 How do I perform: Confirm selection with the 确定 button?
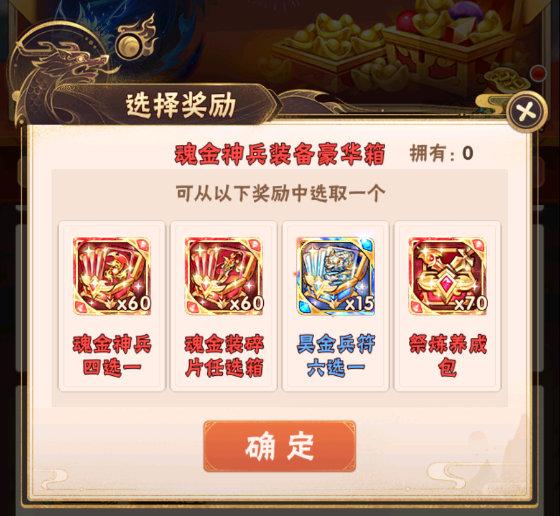click(280, 446)
